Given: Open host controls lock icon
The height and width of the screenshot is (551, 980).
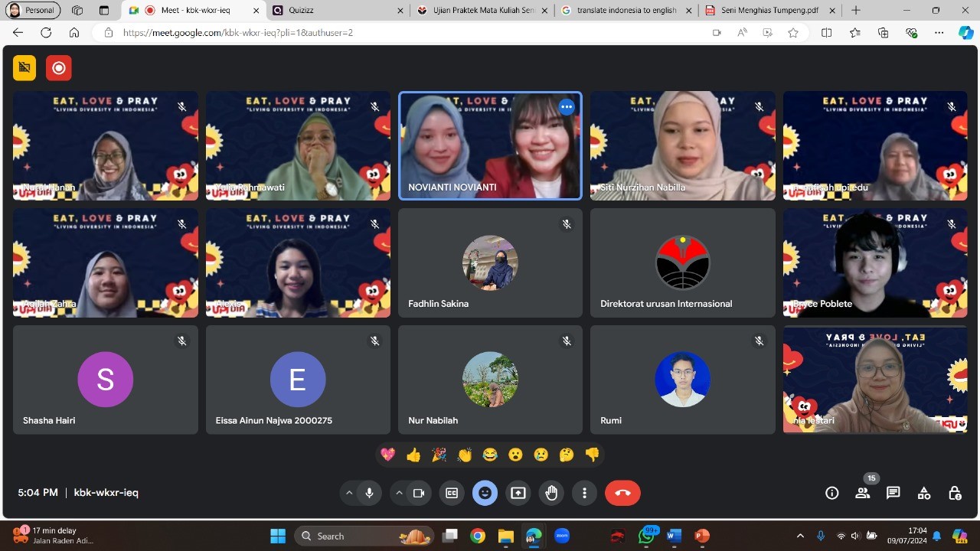Looking at the screenshot, I should coord(955,493).
